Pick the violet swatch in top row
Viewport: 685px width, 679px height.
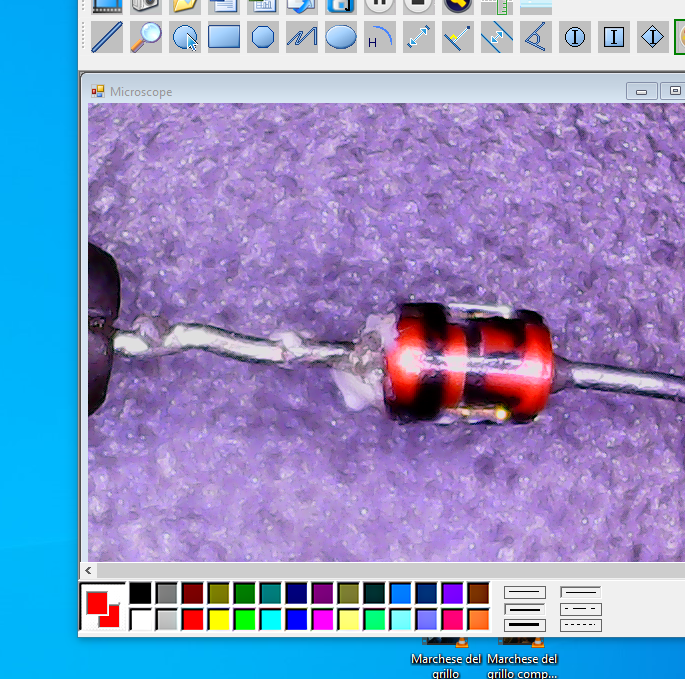(453, 593)
